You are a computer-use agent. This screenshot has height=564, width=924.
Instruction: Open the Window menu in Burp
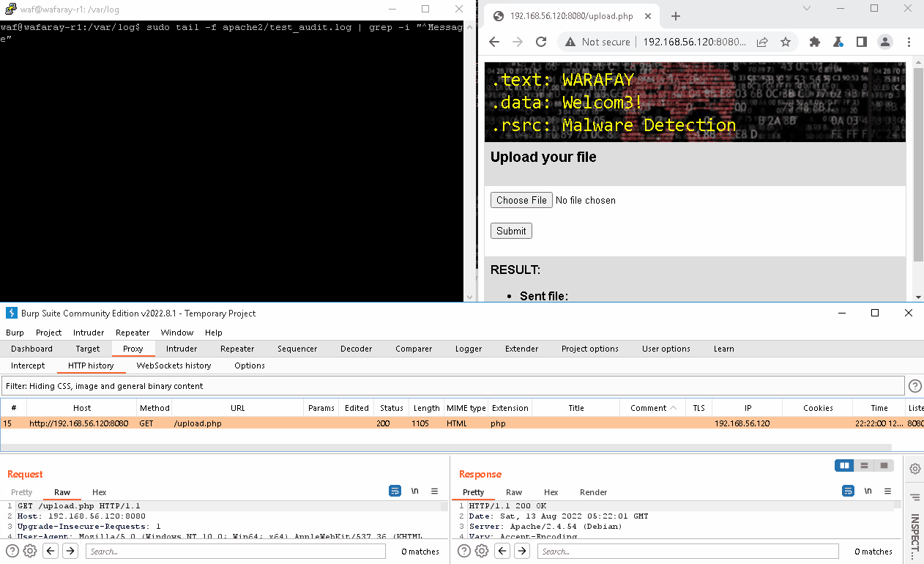tap(177, 333)
